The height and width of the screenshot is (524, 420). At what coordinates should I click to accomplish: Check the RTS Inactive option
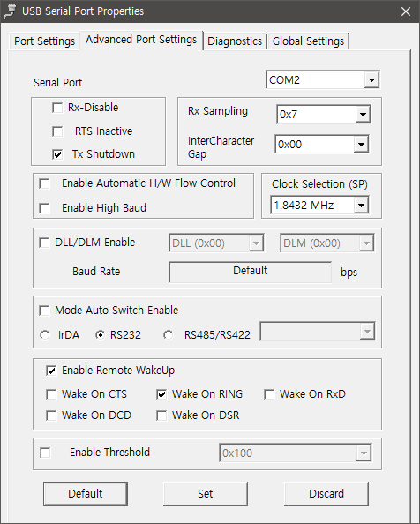click(x=57, y=131)
